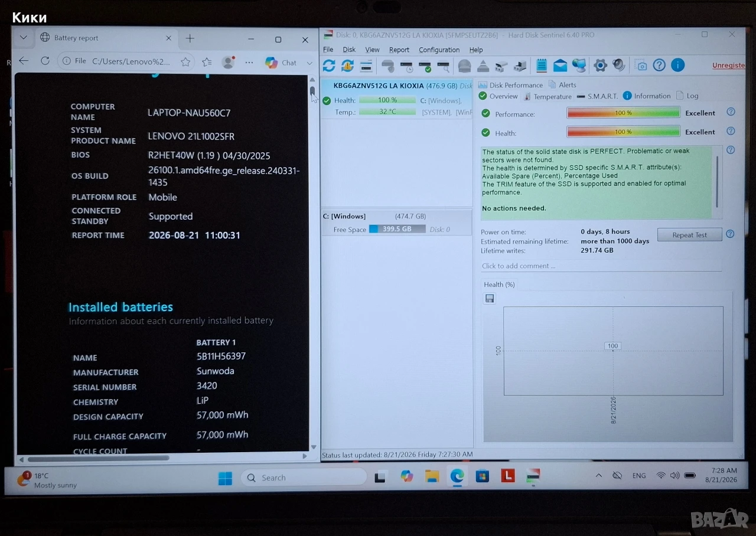The height and width of the screenshot is (536, 756).
Task: Click the envelope send report icon
Action: 560,65
